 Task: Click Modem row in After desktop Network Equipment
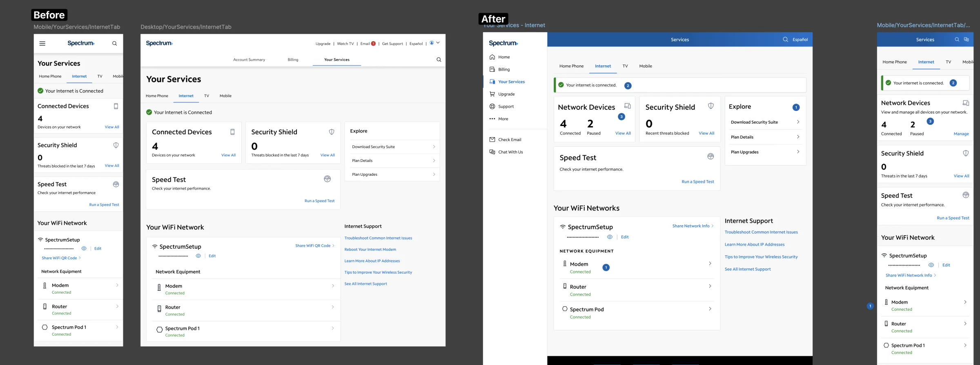637,268
